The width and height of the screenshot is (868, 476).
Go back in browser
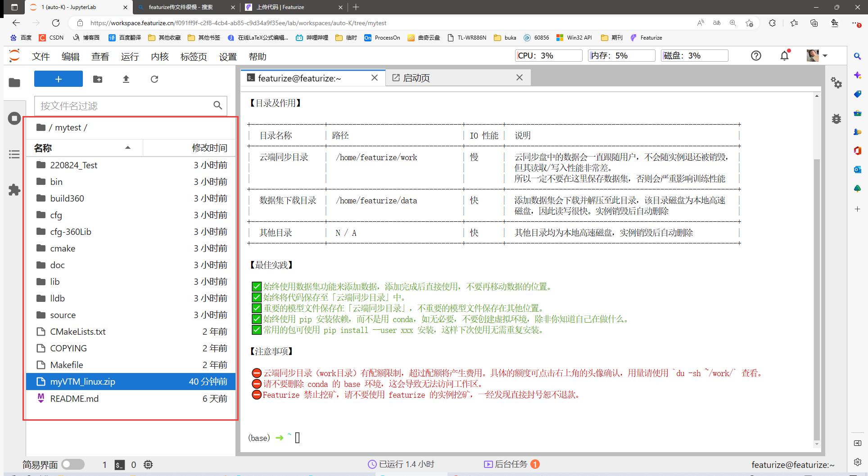pyautogui.click(x=16, y=23)
